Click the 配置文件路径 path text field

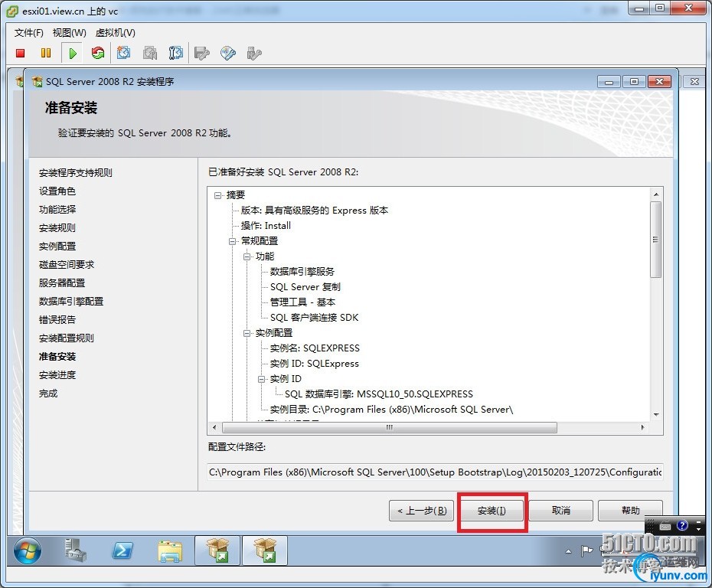435,472
